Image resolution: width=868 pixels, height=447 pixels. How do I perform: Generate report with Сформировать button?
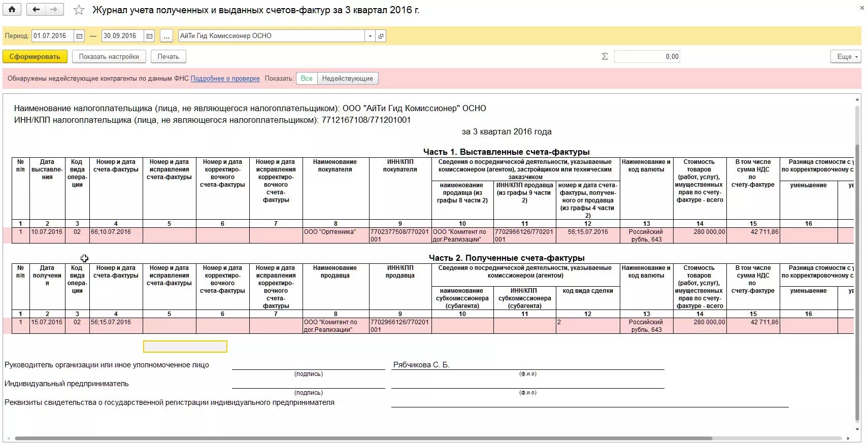(x=35, y=57)
